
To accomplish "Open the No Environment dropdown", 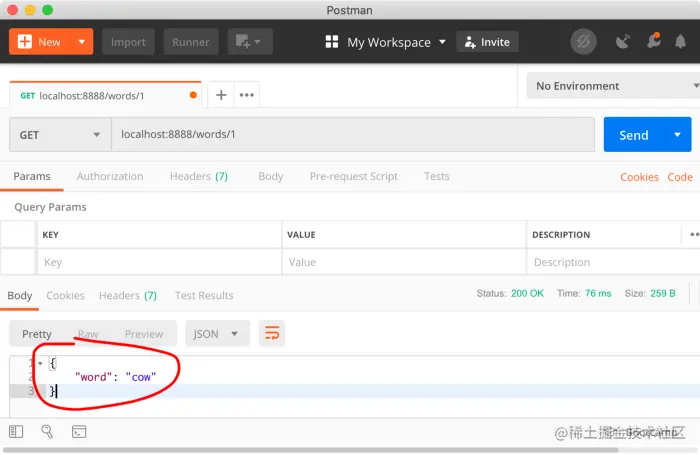I will click(x=613, y=86).
